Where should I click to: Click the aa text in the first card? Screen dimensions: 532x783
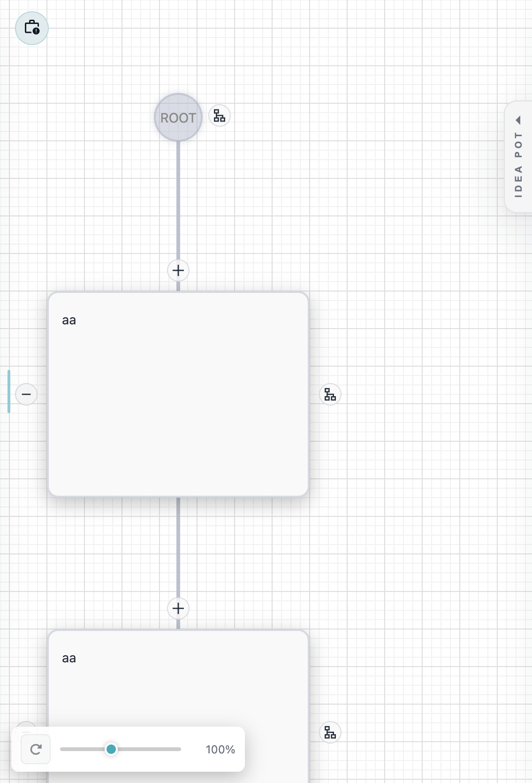click(x=69, y=321)
